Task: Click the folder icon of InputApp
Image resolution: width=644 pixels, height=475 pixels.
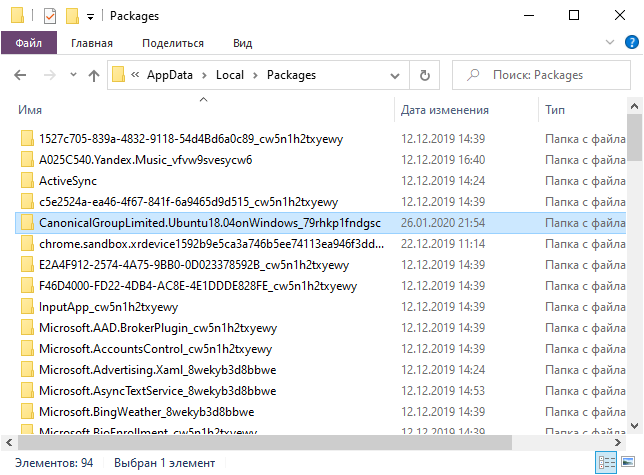Action: pos(27,307)
